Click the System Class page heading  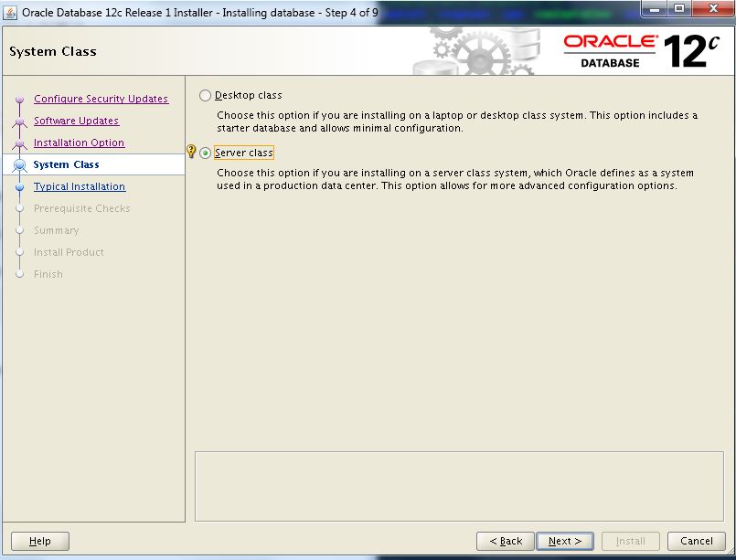53,51
